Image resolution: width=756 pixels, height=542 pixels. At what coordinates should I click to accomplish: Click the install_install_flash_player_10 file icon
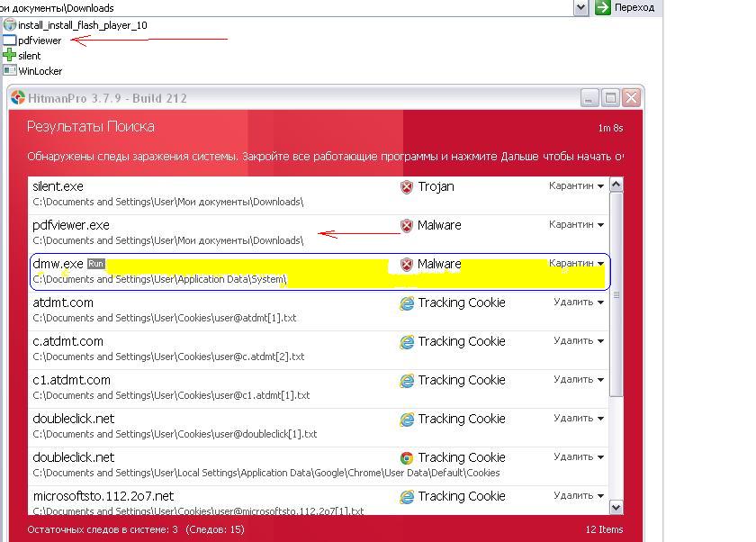[x=10, y=24]
